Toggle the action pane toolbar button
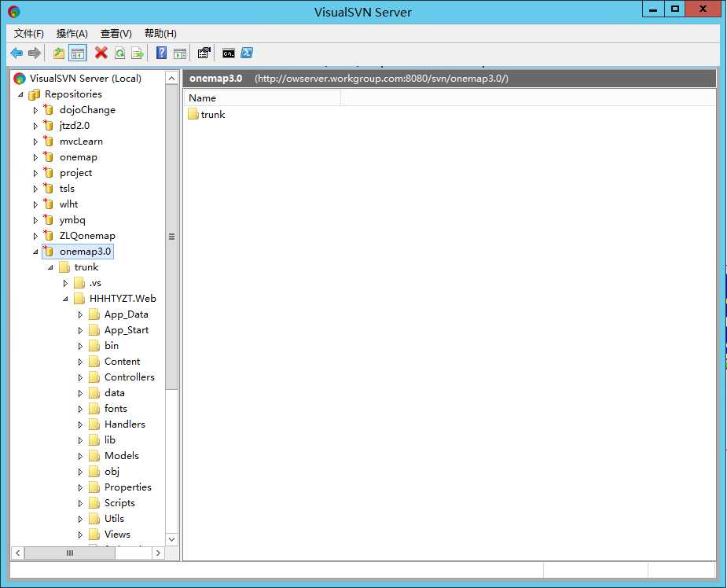727x588 pixels. 180,53
